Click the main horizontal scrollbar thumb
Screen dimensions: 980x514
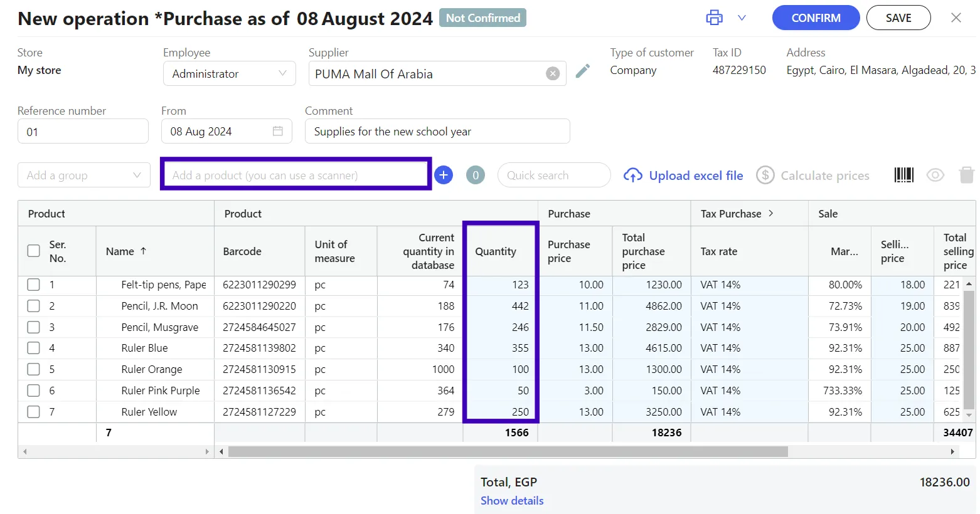tap(508, 451)
